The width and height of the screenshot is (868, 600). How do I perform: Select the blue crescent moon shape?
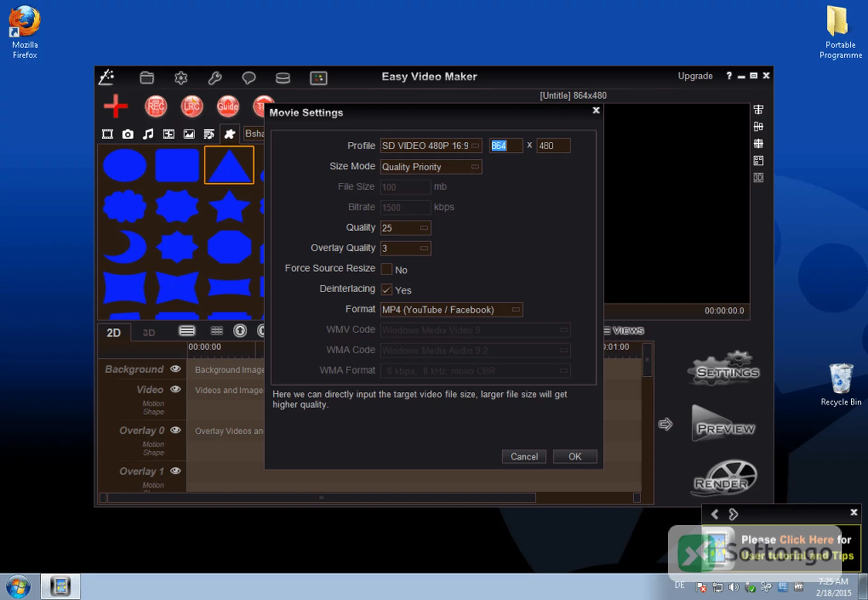[x=125, y=247]
